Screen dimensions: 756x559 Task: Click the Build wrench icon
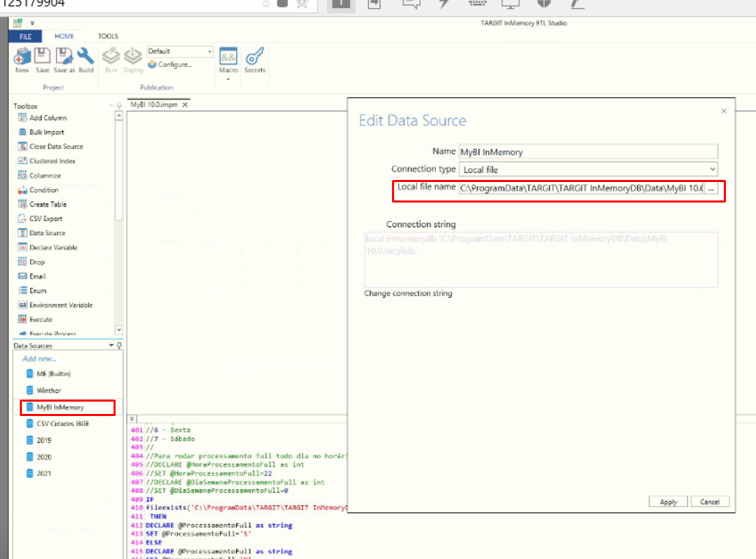point(86,56)
